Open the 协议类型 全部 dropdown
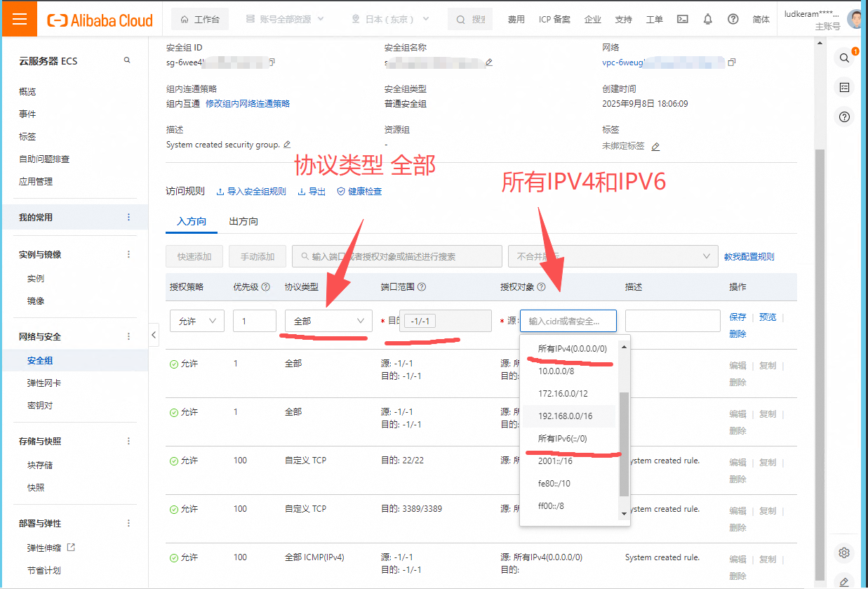This screenshot has height=589, width=868. (x=328, y=321)
